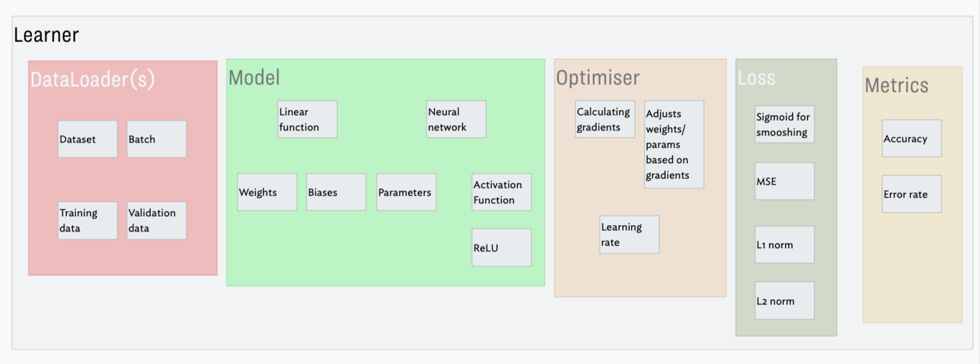Screen dimensions: 980x364
Task: Click the Sigmoid for smooshing card
Action: (785, 124)
